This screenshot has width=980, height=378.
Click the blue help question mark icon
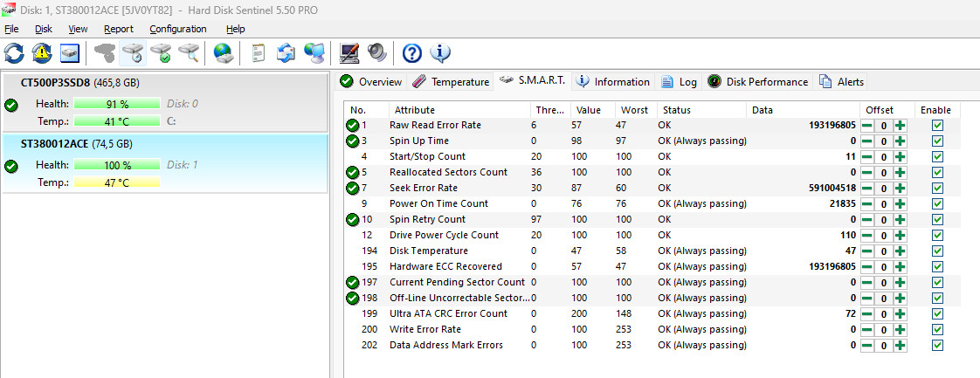(x=411, y=53)
